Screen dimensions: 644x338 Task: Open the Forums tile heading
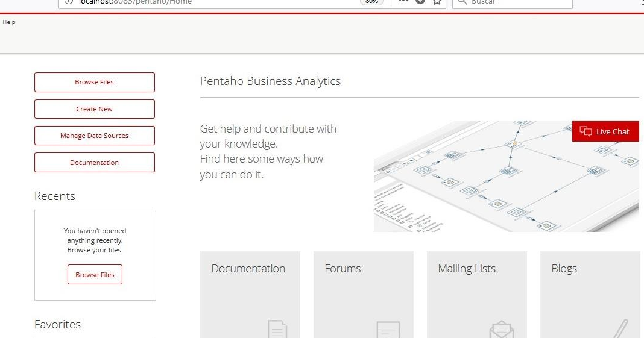click(343, 269)
